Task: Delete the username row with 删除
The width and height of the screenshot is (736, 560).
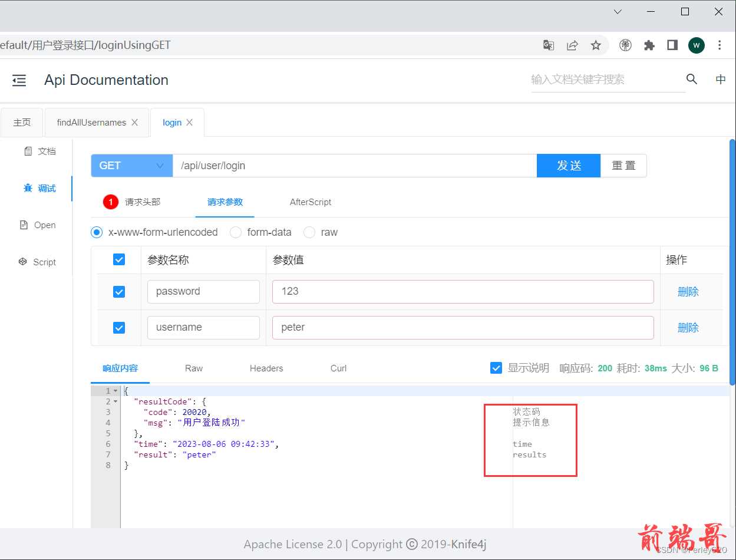Action: pos(688,328)
